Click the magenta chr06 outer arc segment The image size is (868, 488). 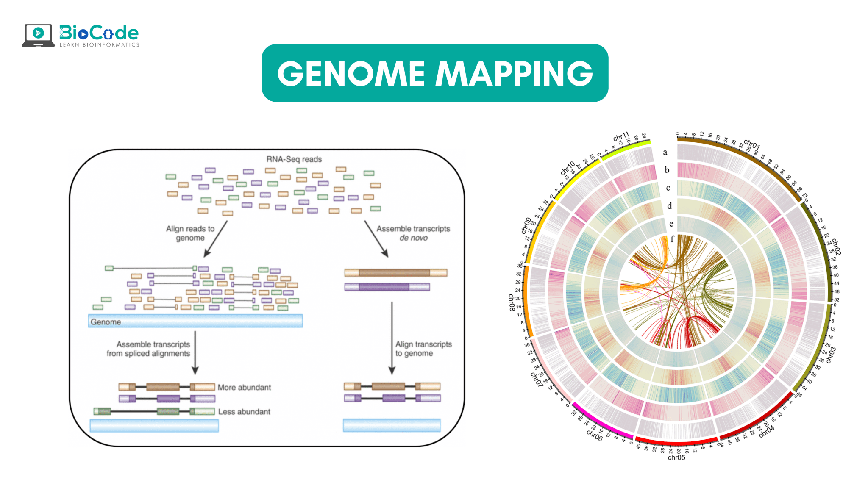(601, 421)
